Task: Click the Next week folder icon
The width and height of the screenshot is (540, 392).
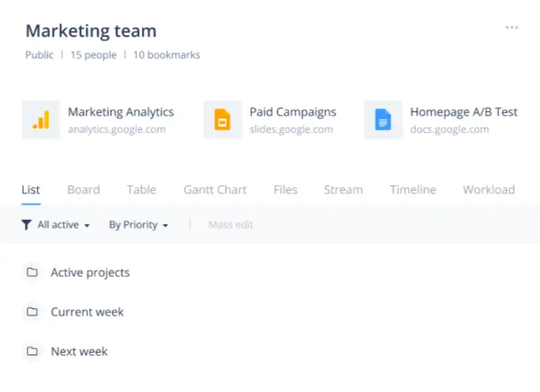Action: coord(32,351)
